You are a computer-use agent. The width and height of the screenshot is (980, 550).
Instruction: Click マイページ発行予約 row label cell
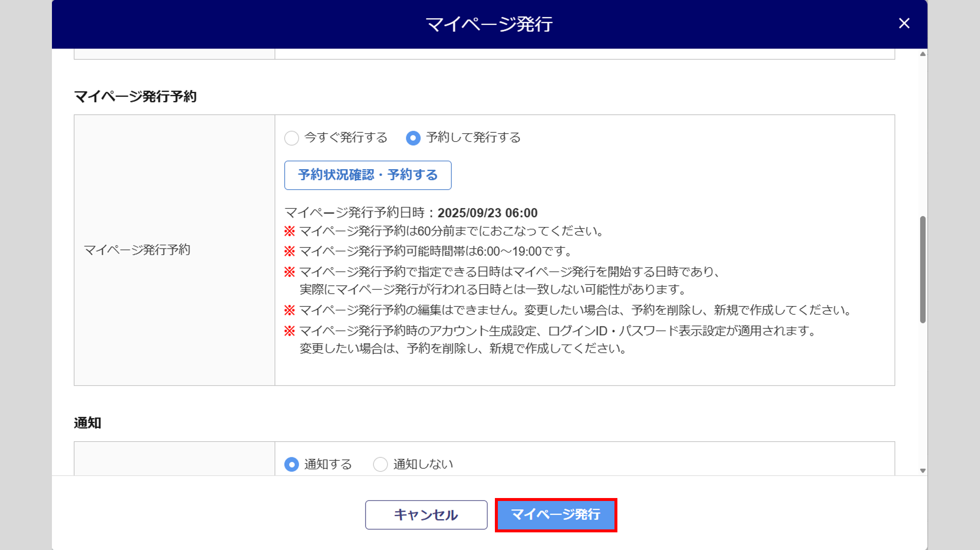coord(137,250)
